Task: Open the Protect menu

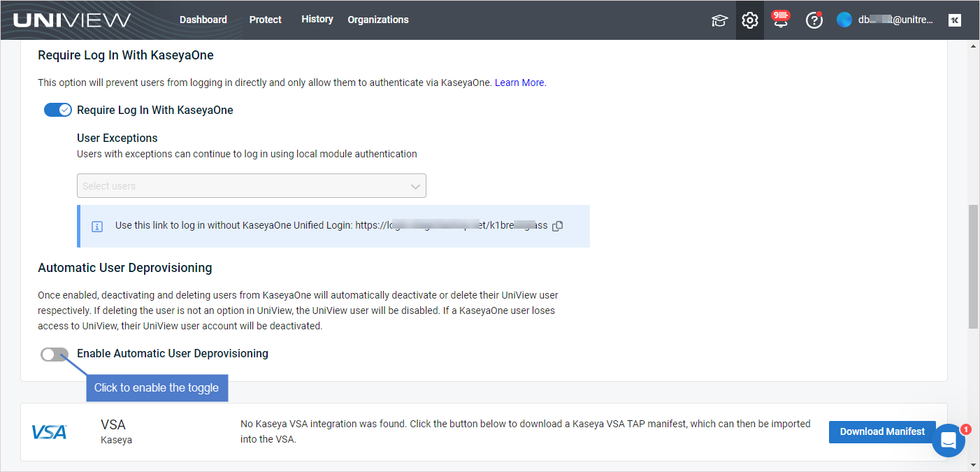Action: click(266, 20)
